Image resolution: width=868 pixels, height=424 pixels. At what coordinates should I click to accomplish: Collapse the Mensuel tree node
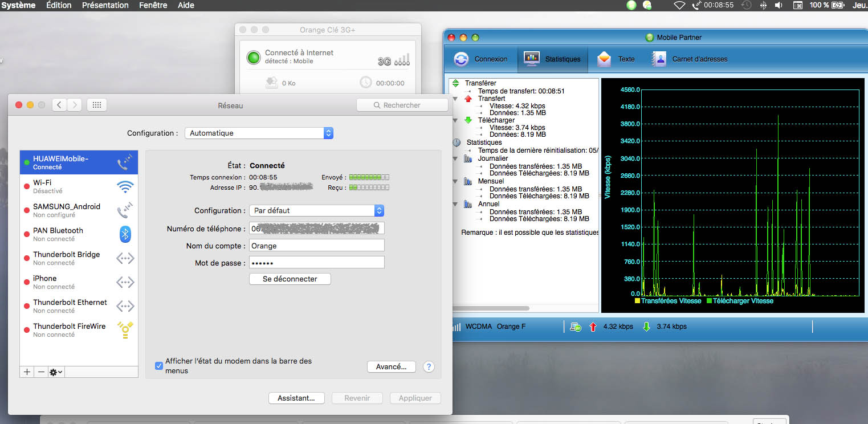click(x=455, y=181)
